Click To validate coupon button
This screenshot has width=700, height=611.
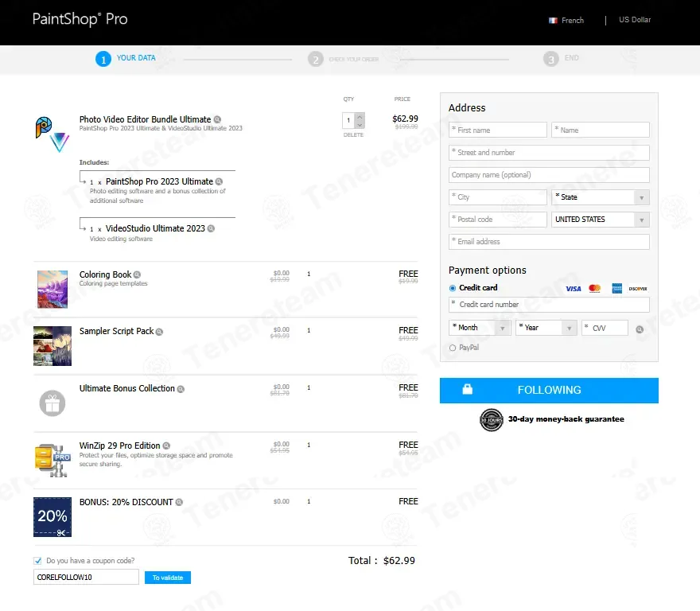coord(168,578)
